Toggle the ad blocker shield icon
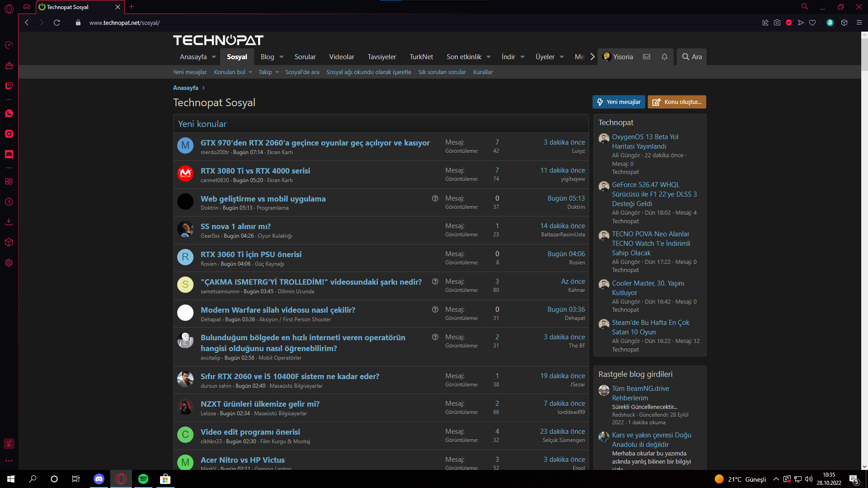The image size is (868, 488). tap(789, 23)
